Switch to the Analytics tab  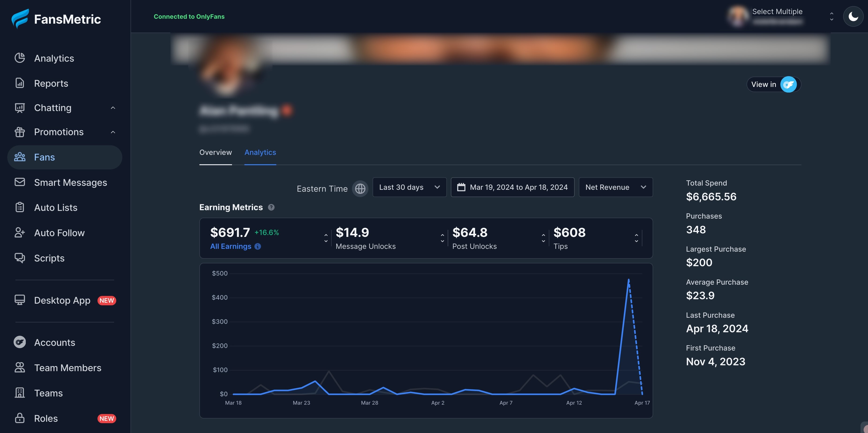pos(260,152)
